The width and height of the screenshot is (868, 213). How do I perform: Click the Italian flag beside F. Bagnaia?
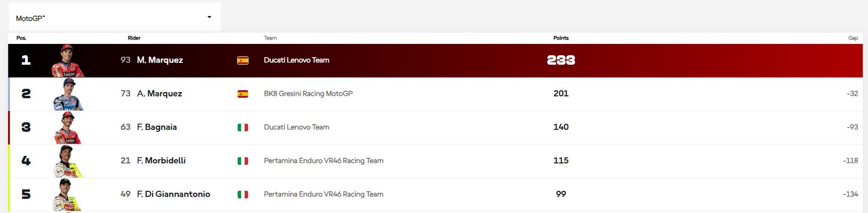click(243, 128)
